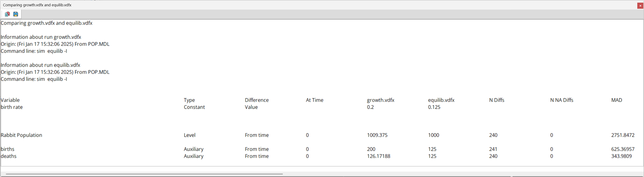Click the 'equilib.vdfx' column header
Viewport: 644px width, 177px height.
click(x=441, y=100)
